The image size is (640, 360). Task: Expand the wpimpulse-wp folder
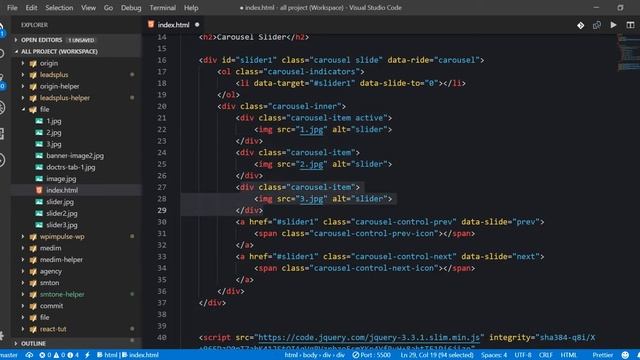[x=62, y=237]
